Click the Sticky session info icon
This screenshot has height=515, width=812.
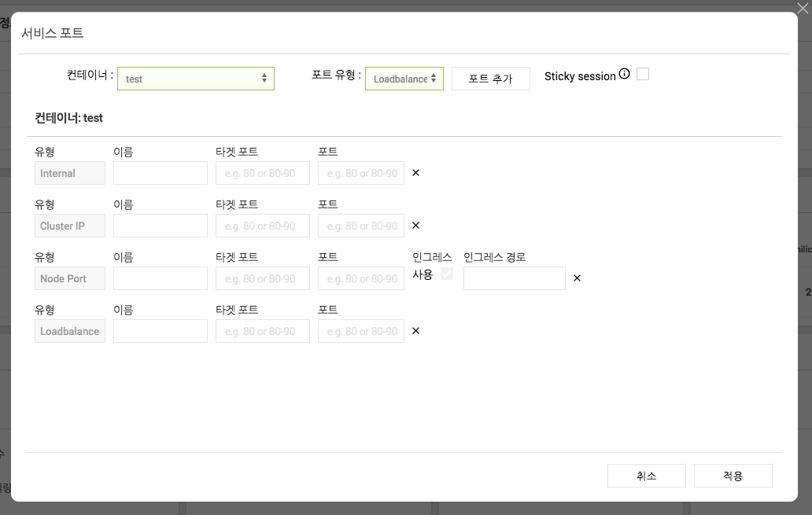(625, 74)
